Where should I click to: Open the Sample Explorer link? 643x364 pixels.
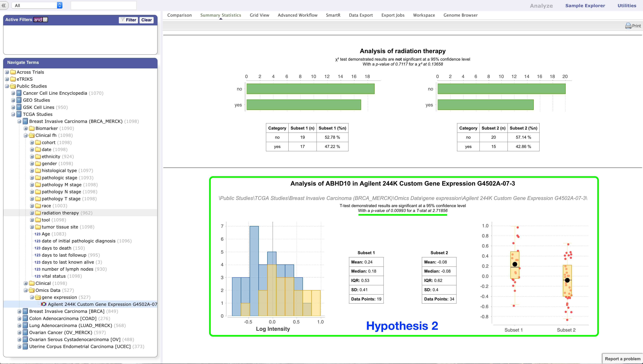point(585,6)
